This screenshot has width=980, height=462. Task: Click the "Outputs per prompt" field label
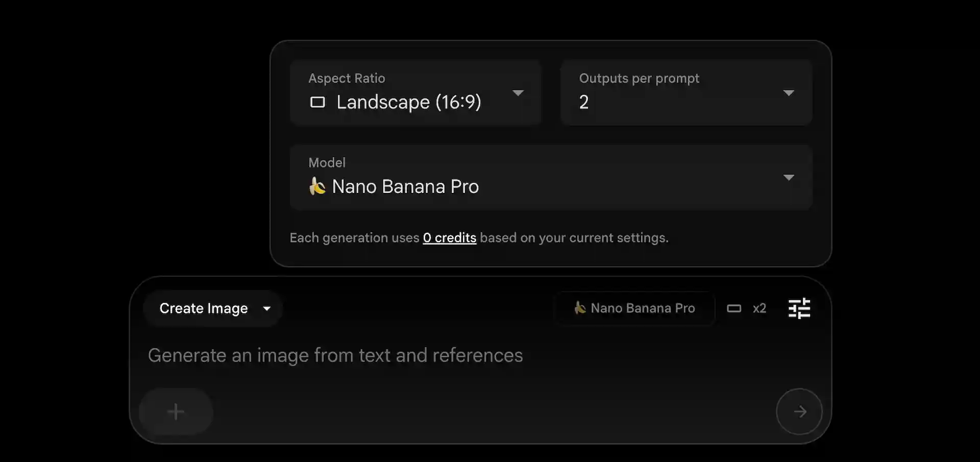(x=639, y=78)
